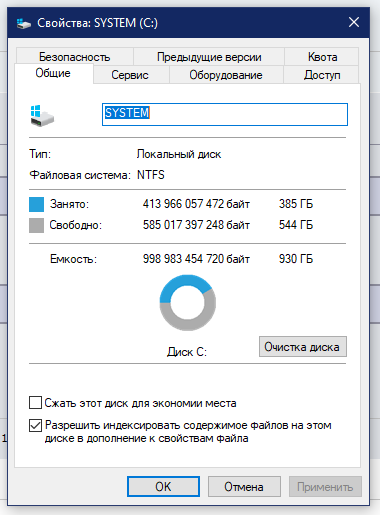This screenshot has height=515, width=380.
Task: Open the Доступ tab
Action: click(x=322, y=75)
